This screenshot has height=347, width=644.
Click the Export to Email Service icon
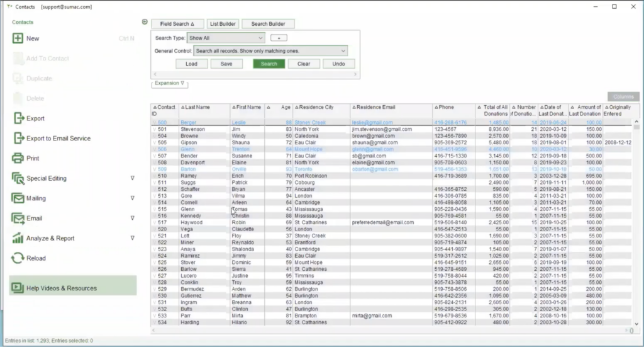click(x=18, y=138)
